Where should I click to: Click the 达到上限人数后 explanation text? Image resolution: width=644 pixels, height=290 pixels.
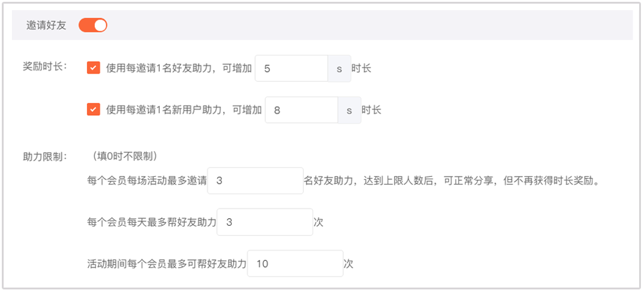coord(452,181)
